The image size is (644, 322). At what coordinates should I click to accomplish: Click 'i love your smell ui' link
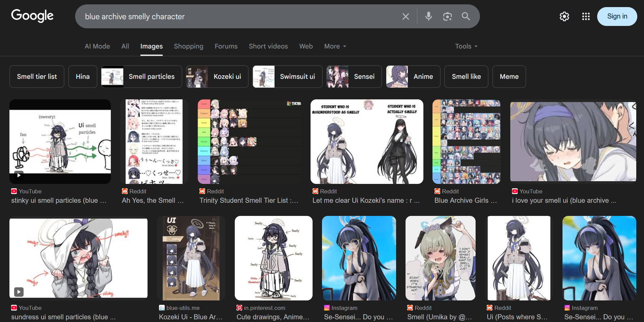[565, 200]
